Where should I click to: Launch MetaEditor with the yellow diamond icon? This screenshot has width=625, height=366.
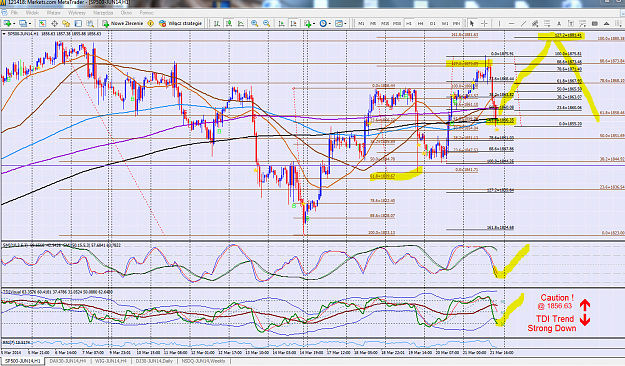click(x=151, y=24)
